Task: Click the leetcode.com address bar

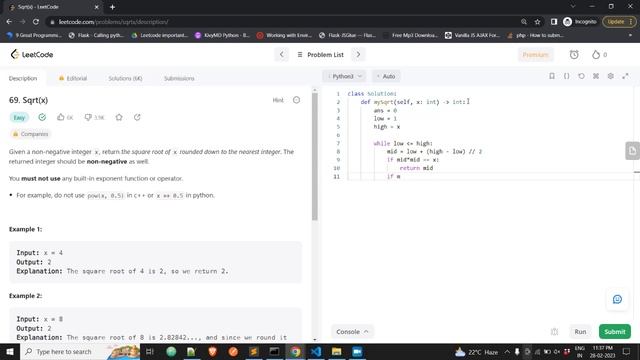Action: [282, 22]
